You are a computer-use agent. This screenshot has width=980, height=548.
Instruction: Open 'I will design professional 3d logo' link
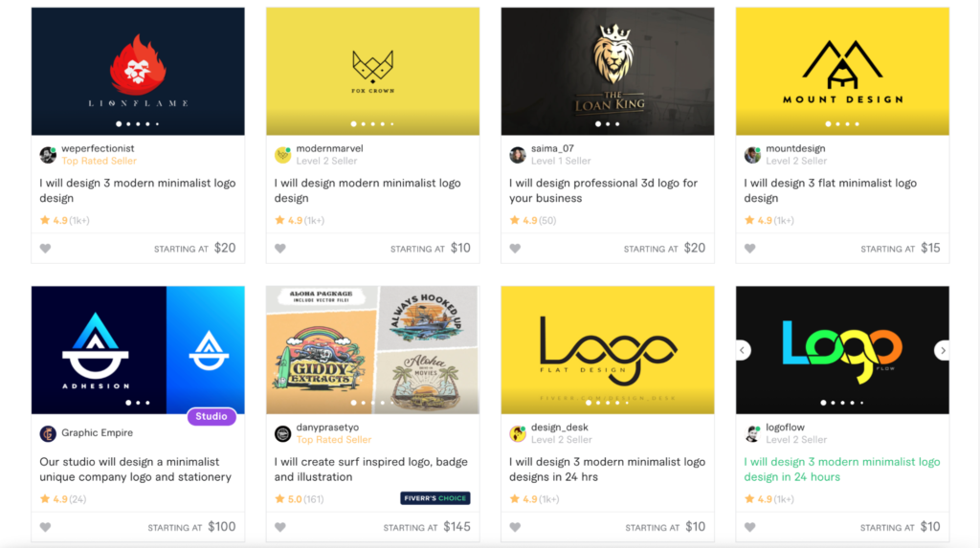coord(603,190)
